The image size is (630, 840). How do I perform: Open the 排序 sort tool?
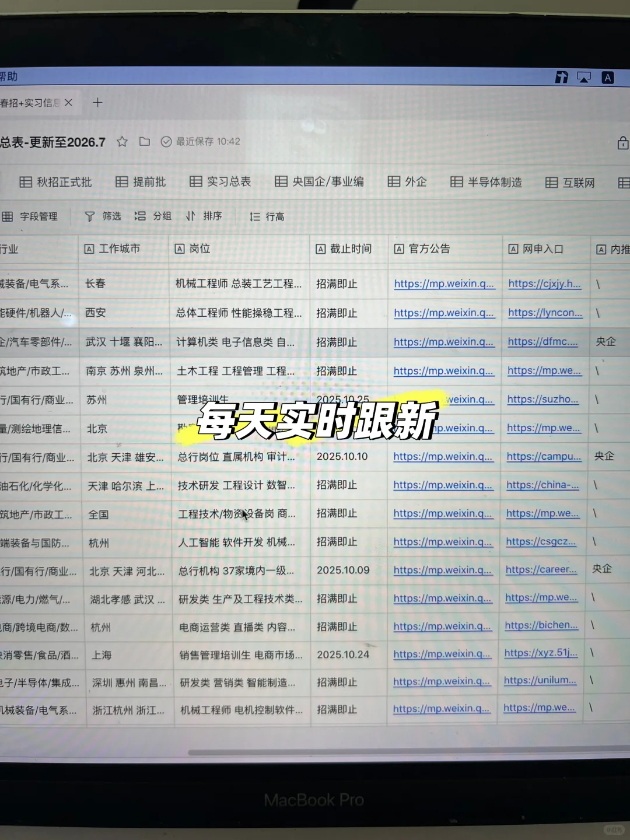point(204,216)
